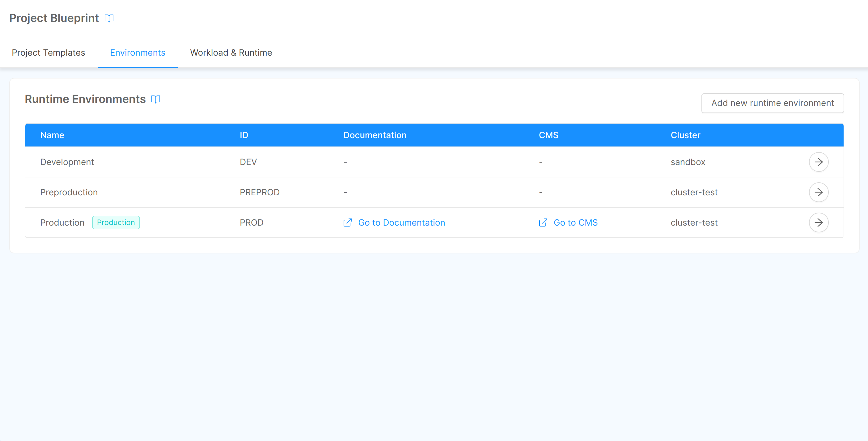Image resolution: width=868 pixels, height=441 pixels.
Task: Click the cluster-test value for Production
Action: (693, 222)
